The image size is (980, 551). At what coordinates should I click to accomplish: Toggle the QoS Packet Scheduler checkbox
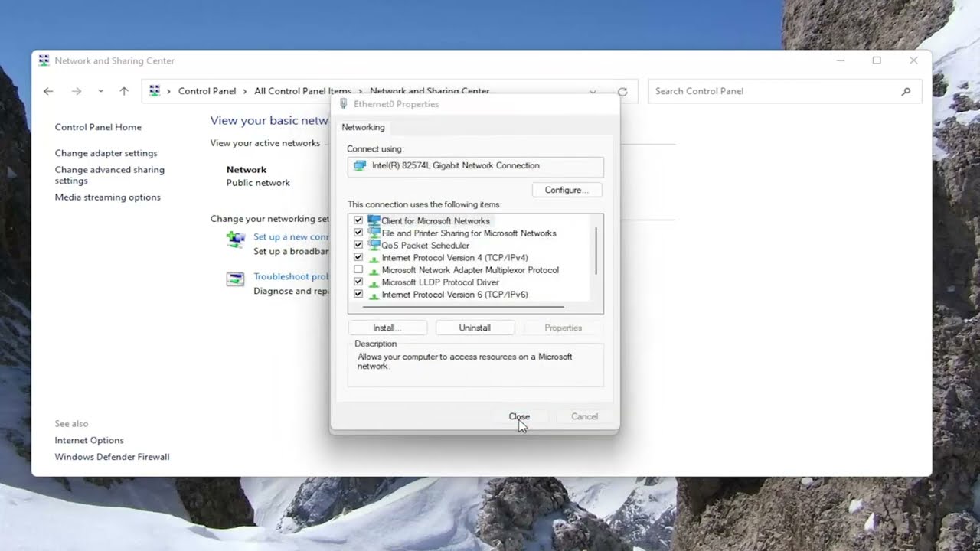pyautogui.click(x=358, y=245)
